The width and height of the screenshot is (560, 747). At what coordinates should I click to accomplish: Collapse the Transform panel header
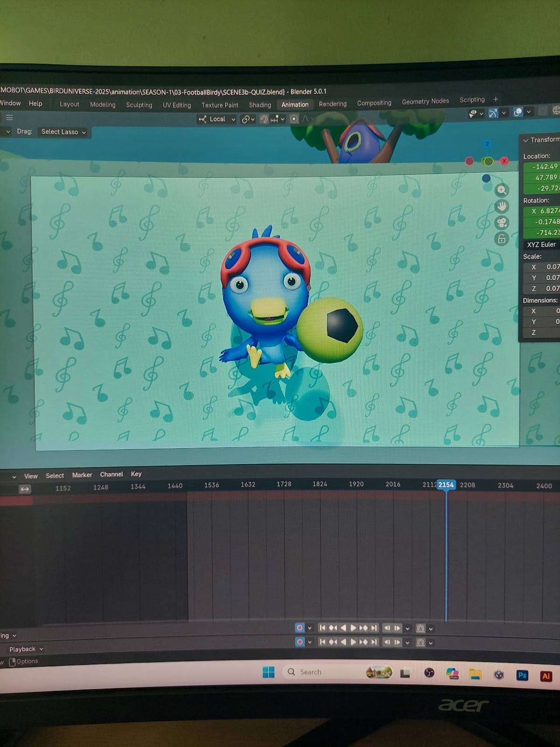[x=541, y=140]
